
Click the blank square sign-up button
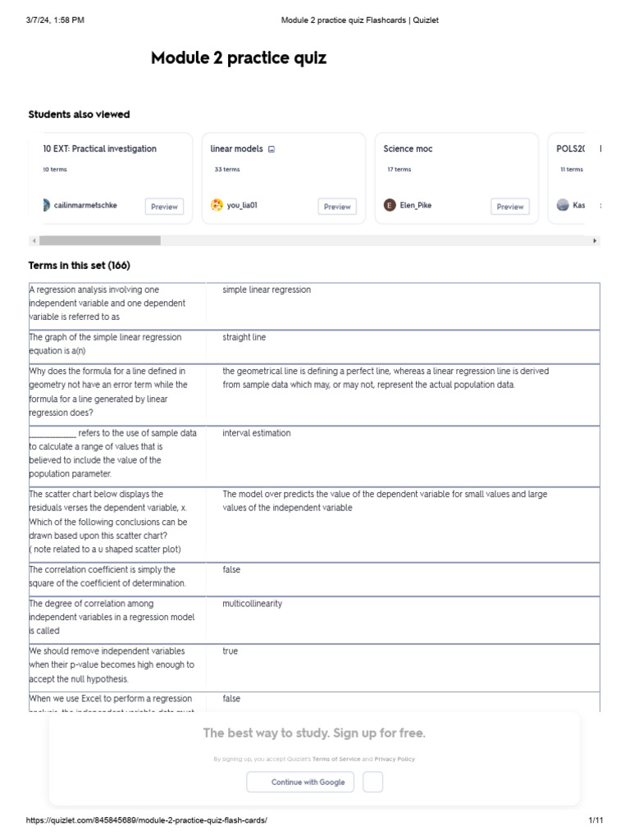click(x=372, y=782)
